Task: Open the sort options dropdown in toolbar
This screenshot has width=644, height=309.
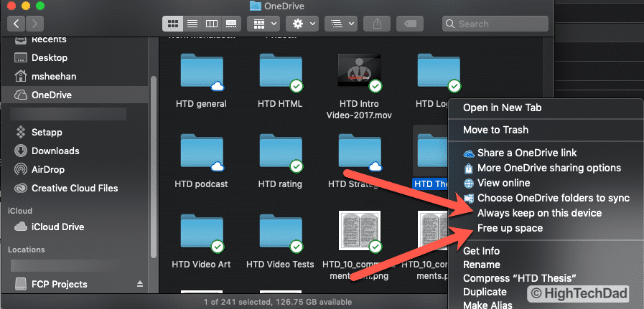Action: pyautogui.click(x=340, y=24)
